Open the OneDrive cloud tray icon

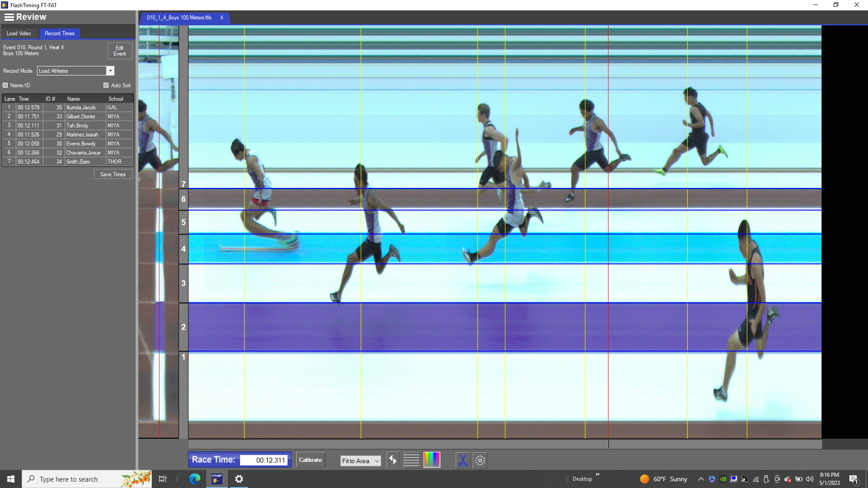pyautogui.click(x=788, y=479)
